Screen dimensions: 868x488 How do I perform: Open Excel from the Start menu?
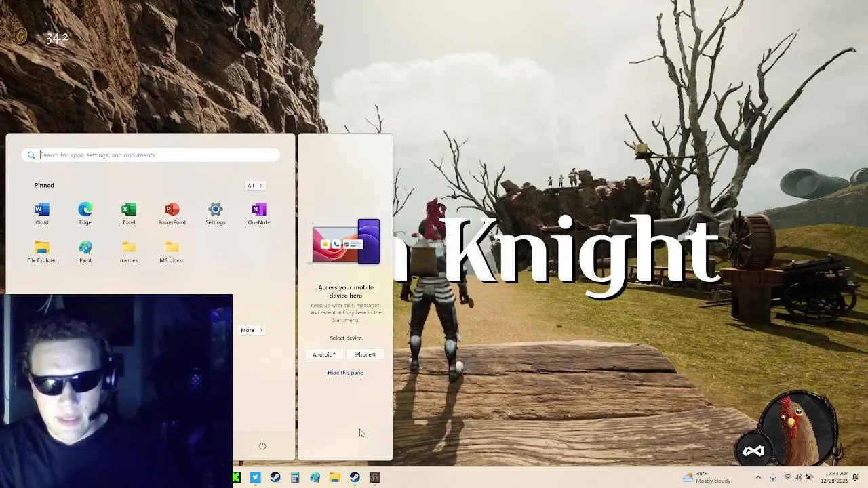click(129, 213)
